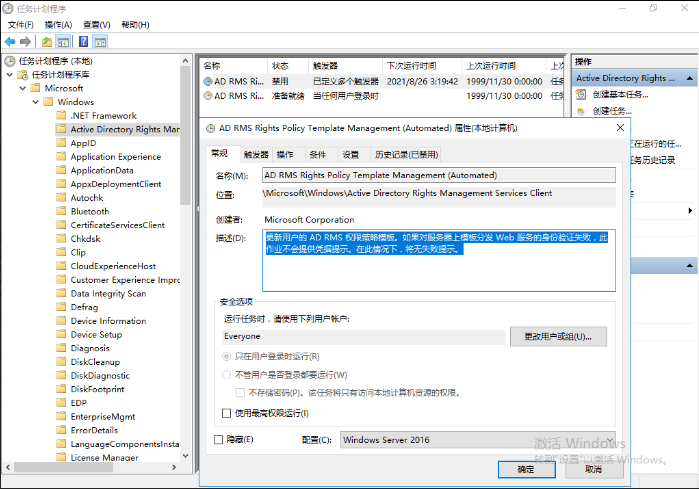Switch to the 历史记录(已禁用) tab
Viewport: 699px width, 489px height.
pyautogui.click(x=407, y=155)
